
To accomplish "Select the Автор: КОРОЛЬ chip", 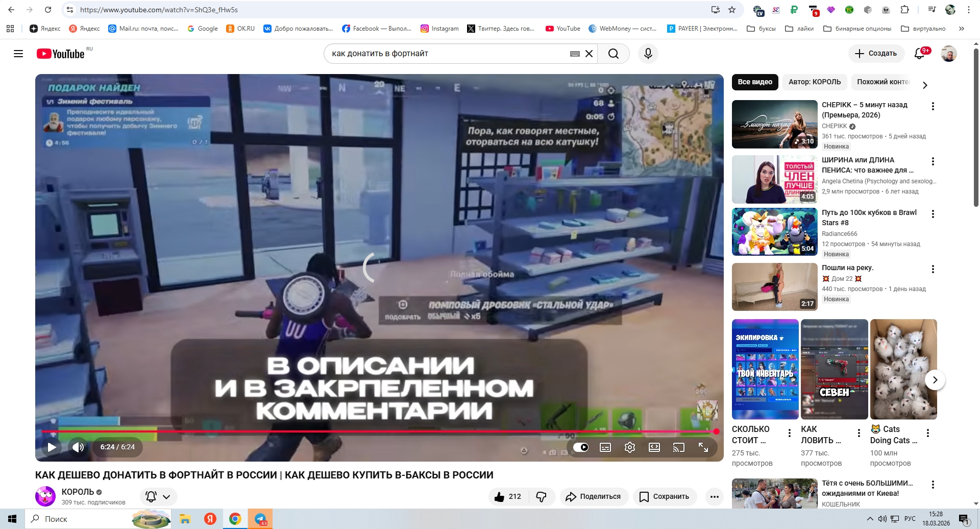I will click(x=815, y=82).
